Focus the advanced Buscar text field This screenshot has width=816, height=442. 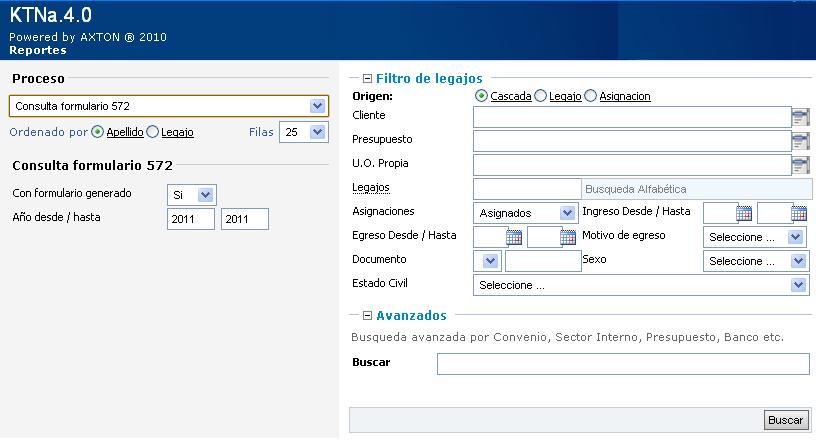[623, 364]
